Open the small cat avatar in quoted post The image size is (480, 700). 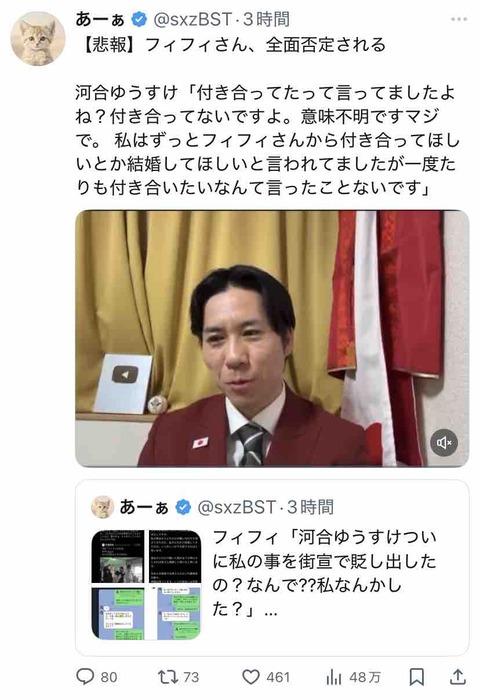click(x=102, y=507)
